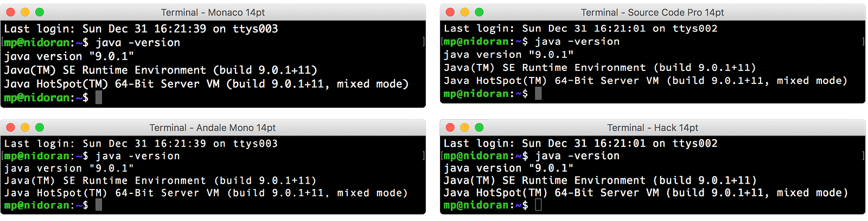The height and width of the screenshot is (221, 868).
Task: Click Runtime Environment line in Hack terminal
Action: tap(600, 180)
